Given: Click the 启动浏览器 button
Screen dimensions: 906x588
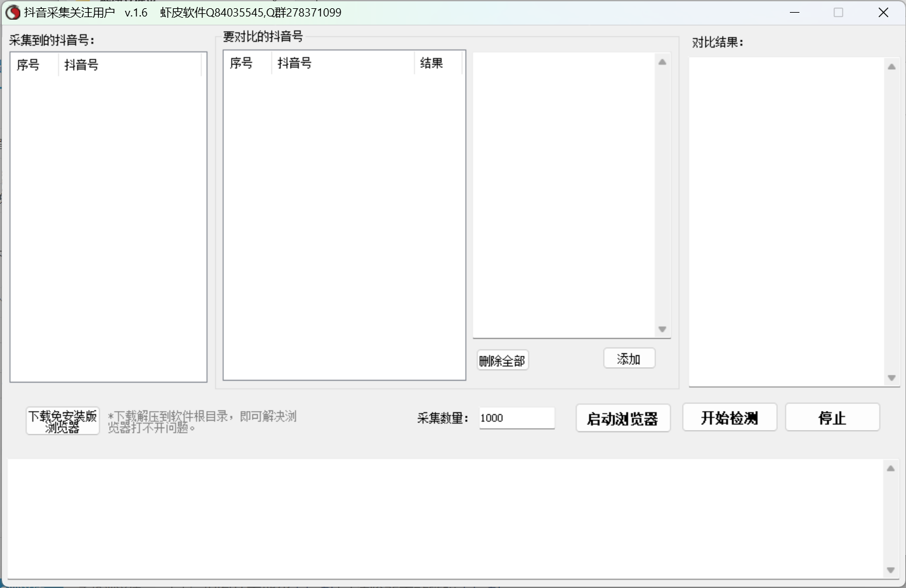Looking at the screenshot, I should pyautogui.click(x=623, y=418).
